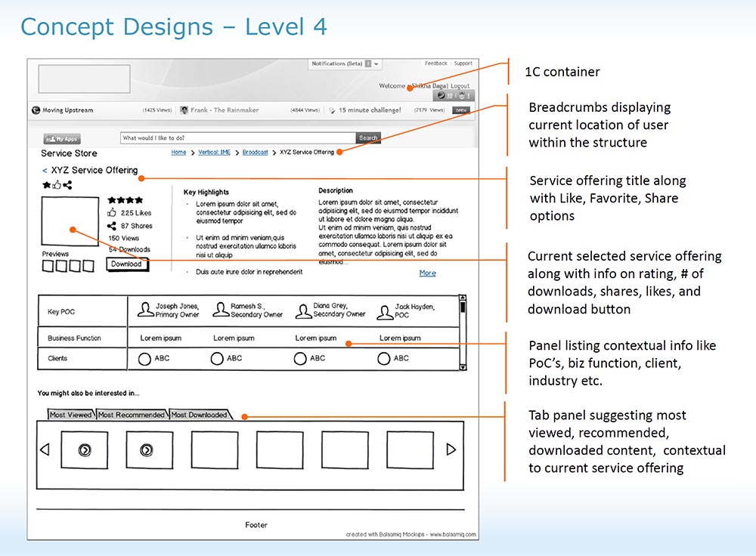The width and height of the screenshot is (756, 556).
Task: Click the icon beside 15 minute challenge!
Action: coord(332,110)
